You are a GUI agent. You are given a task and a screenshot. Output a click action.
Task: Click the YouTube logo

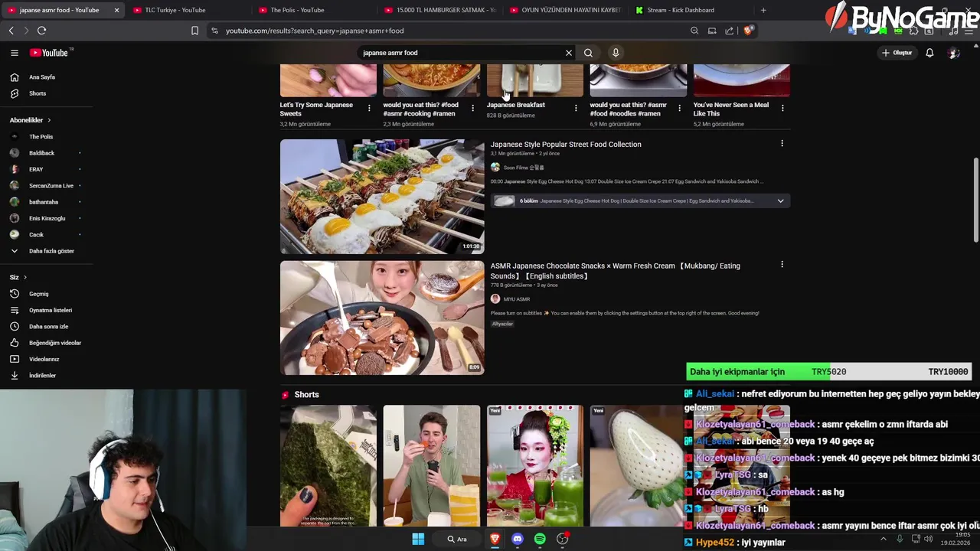coord(50,53)
